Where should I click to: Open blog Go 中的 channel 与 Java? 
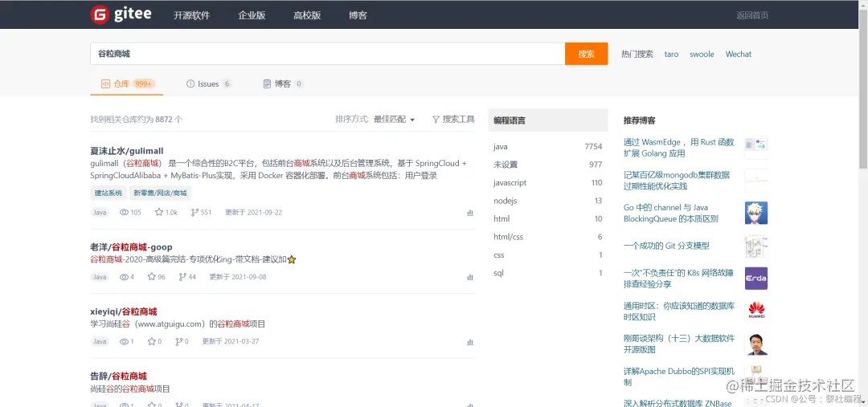(671, 214)
